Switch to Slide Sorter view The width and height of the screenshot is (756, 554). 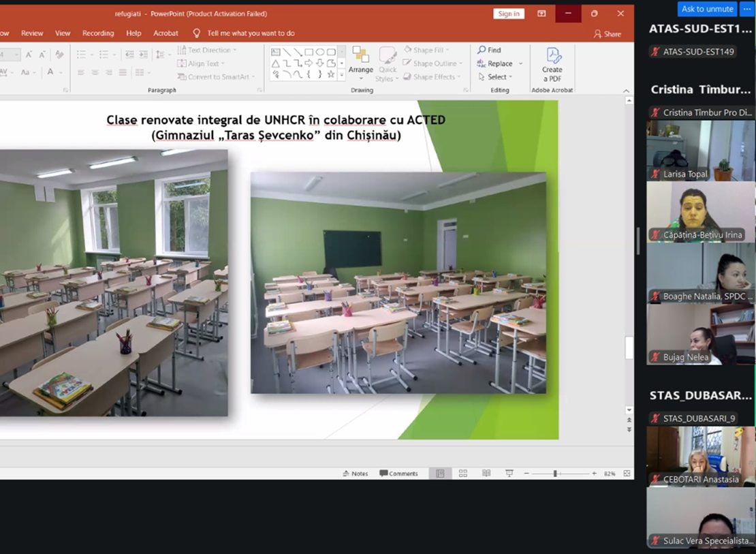tap(463, 474)
